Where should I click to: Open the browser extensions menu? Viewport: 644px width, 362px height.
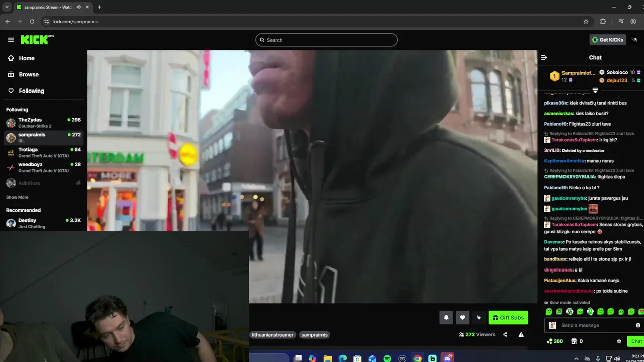tap(603, 22)
